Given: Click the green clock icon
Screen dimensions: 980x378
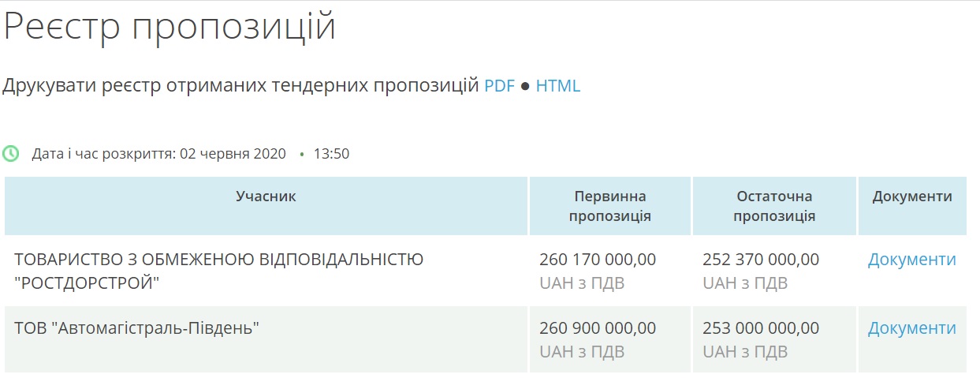Looking at the screenshot, I should click(x=11, y=153).
